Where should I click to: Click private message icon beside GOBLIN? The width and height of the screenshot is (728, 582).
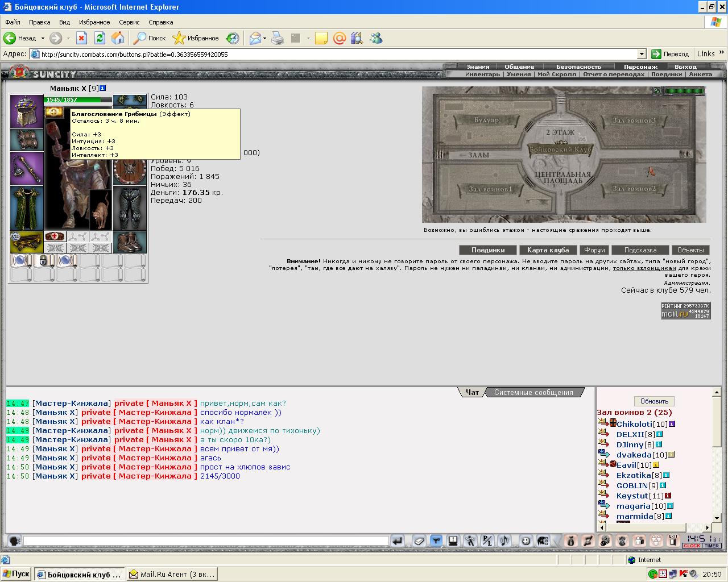pyautogui.click(x=603, y=485)
